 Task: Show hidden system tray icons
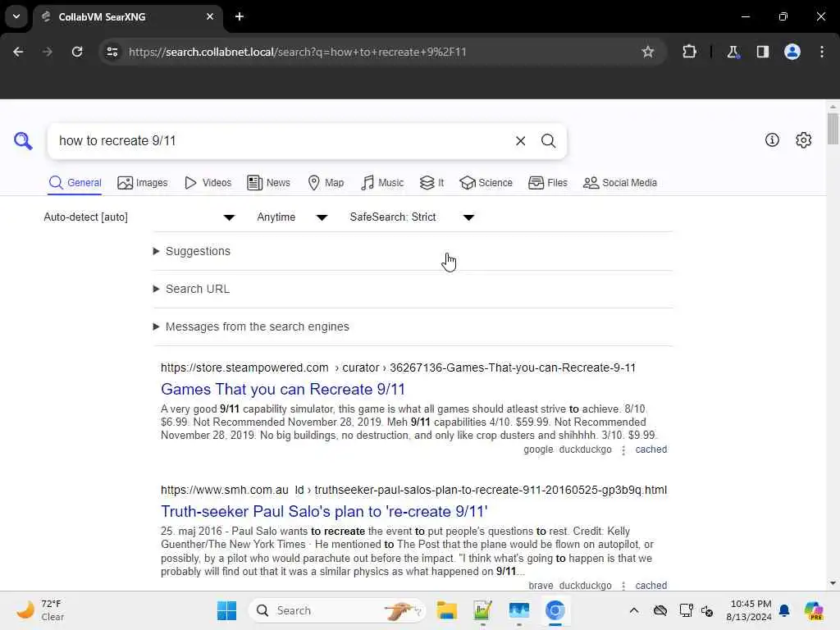(x=634, y=610)
